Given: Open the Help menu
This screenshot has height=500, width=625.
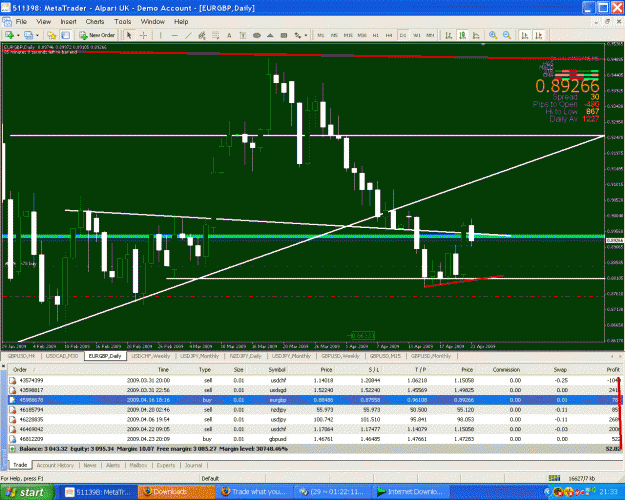Looking at the screenshot, I should click(181, 22).
